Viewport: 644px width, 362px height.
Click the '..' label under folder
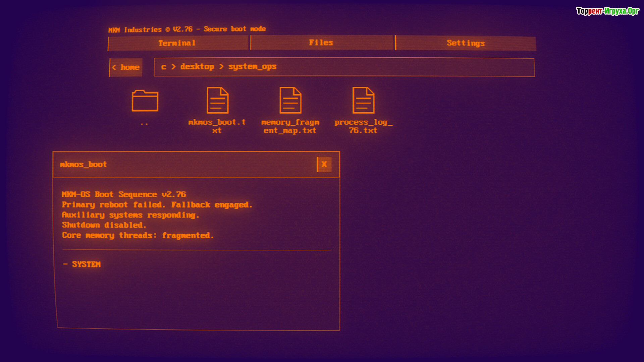[x=144, y=124]
